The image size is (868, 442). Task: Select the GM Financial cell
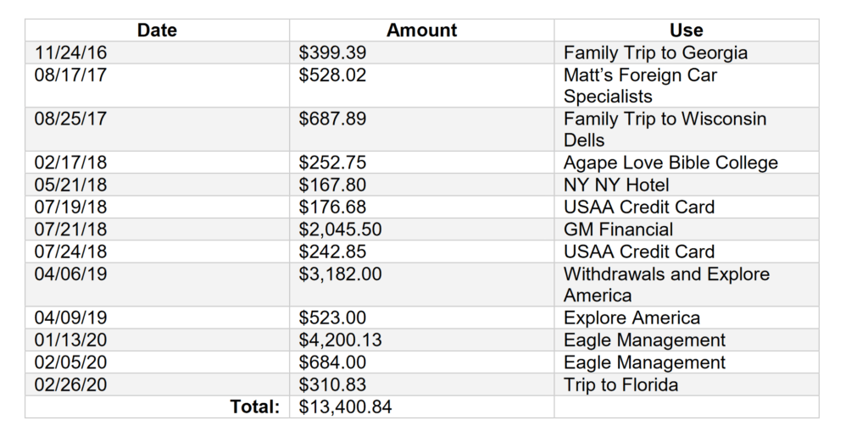point(687,229)
